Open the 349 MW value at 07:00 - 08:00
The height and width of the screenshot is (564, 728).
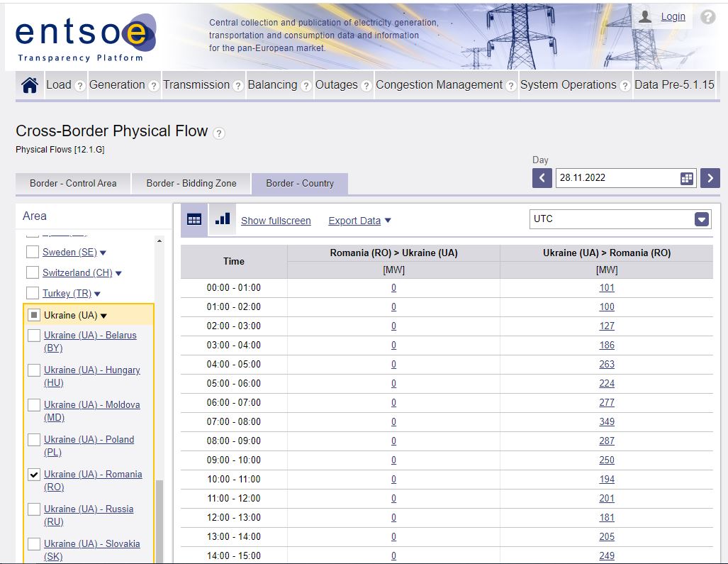(x=607, y=421)
